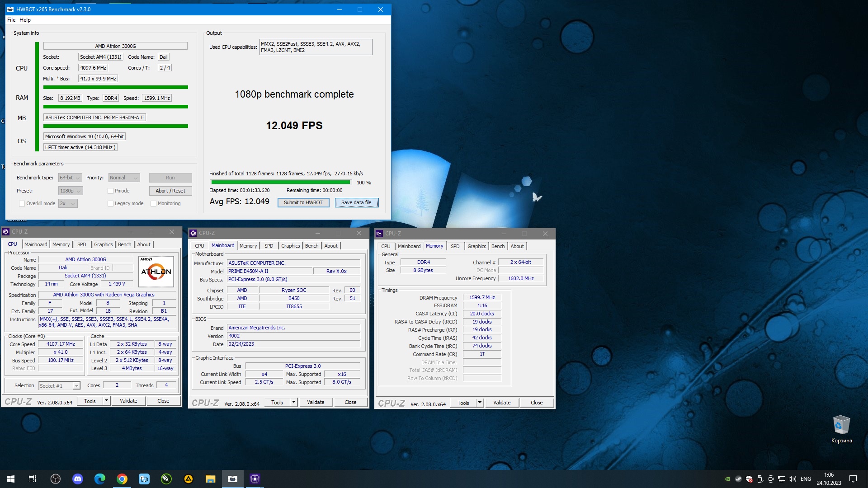Click the Run benchmark button
868x488 pixels.
click(x=170, y=178)
